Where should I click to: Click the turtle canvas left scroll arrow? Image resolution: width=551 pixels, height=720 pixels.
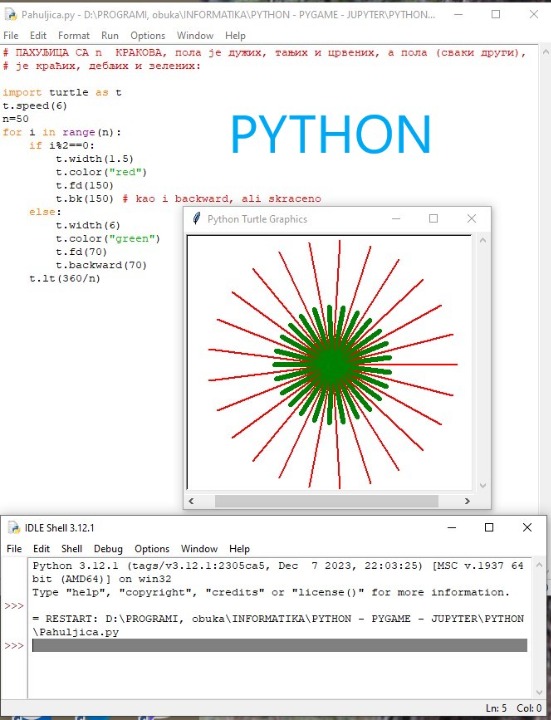pyautogui.click(x=191, y=501)
